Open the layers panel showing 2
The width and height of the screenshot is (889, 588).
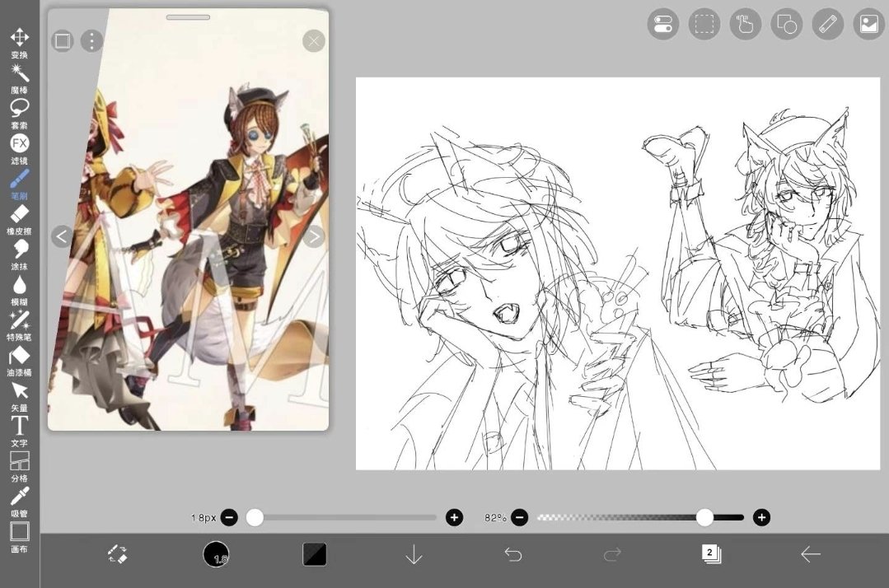tap(711, 553)
